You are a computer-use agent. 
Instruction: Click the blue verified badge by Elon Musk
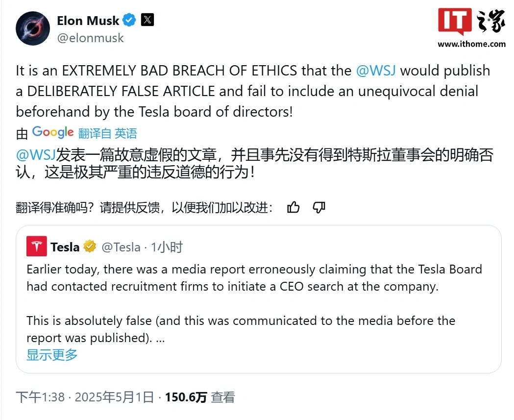pyautogui.click(x=129, y=20)
